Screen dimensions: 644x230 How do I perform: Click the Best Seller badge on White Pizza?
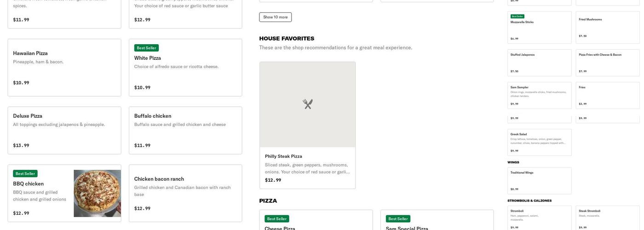pyautogui.click(x=146, y=48)
